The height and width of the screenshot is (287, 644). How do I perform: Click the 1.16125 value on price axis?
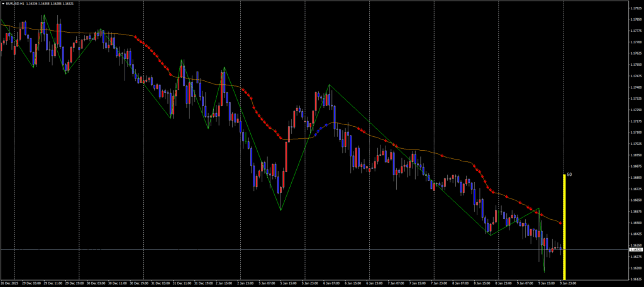click(x=635, y=279)
